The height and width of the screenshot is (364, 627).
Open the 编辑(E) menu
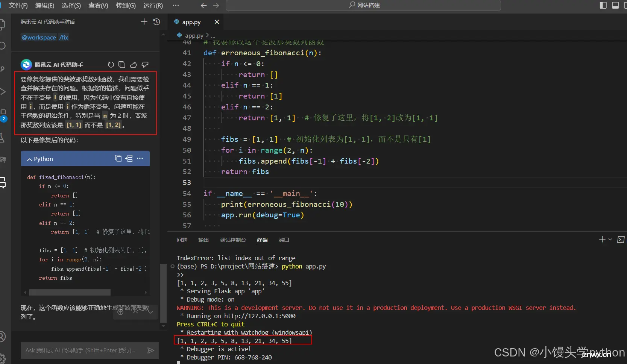tap(45, 5)
